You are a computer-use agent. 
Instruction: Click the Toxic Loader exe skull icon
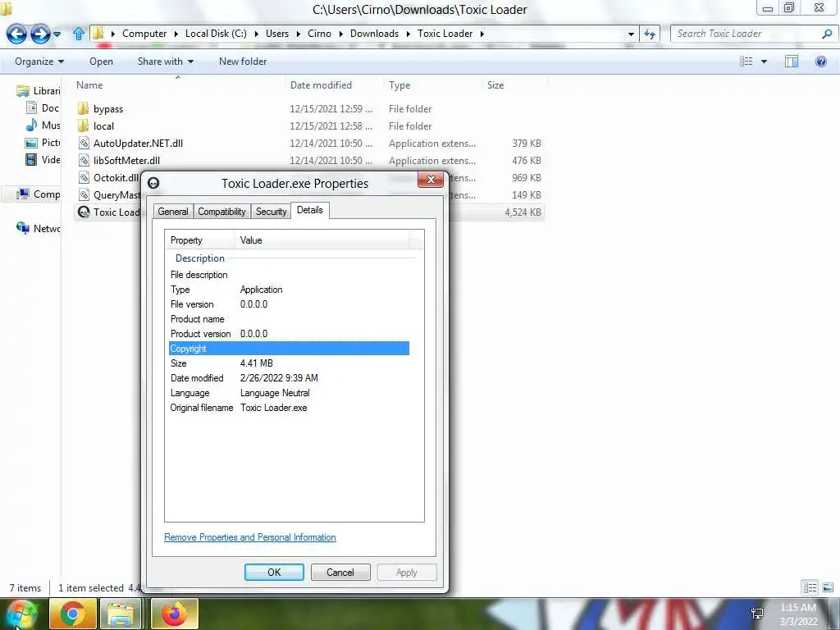pos(84,212)
